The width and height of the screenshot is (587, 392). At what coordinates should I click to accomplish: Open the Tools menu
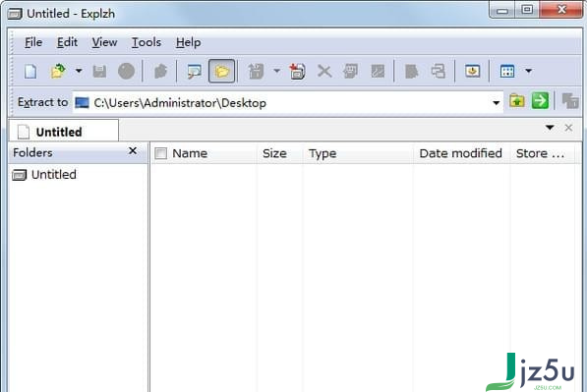pos(146,42)
